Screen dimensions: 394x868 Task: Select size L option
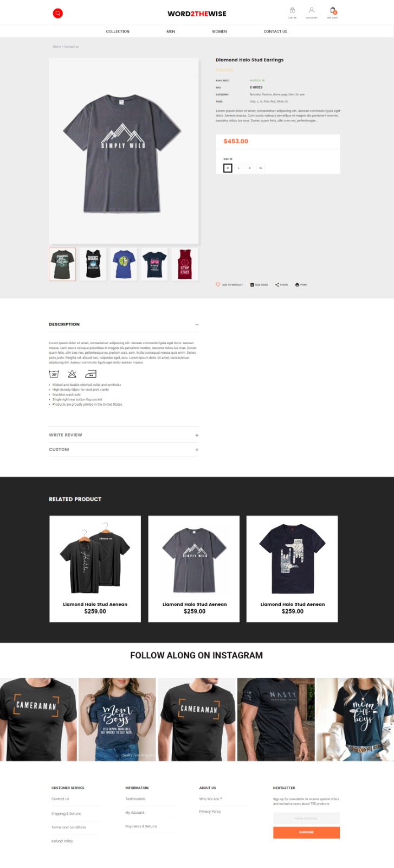point(239,168)
